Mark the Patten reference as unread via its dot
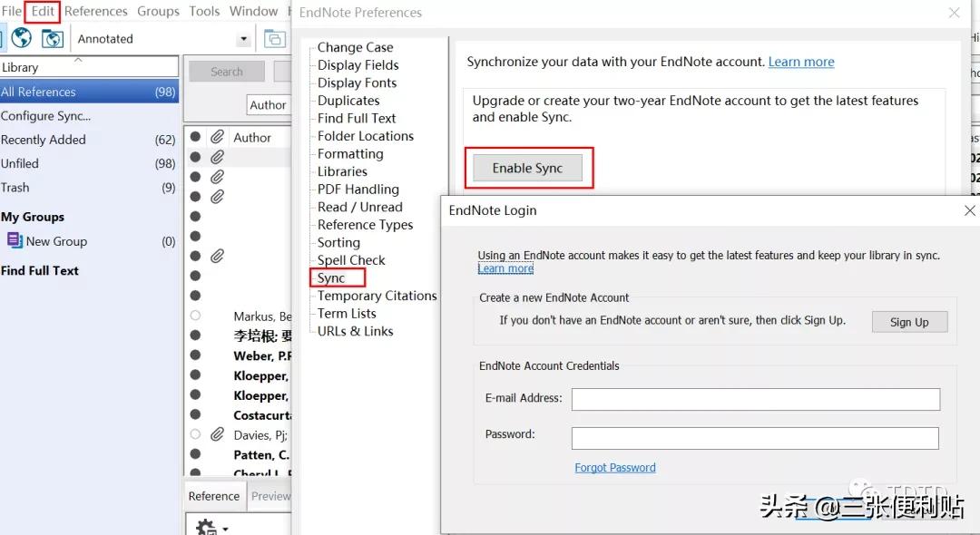 [x=196, y=454]
